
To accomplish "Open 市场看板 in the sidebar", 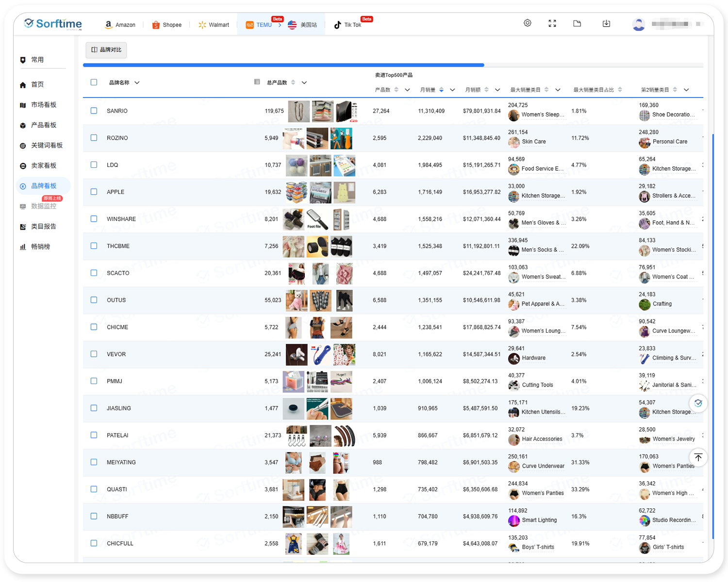I will (44, 105).
